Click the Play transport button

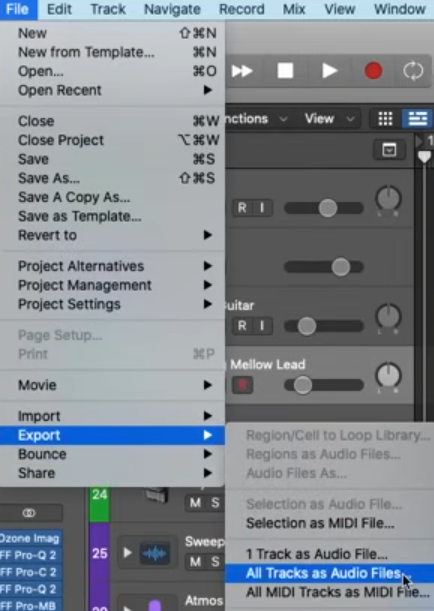click(330, 71)
